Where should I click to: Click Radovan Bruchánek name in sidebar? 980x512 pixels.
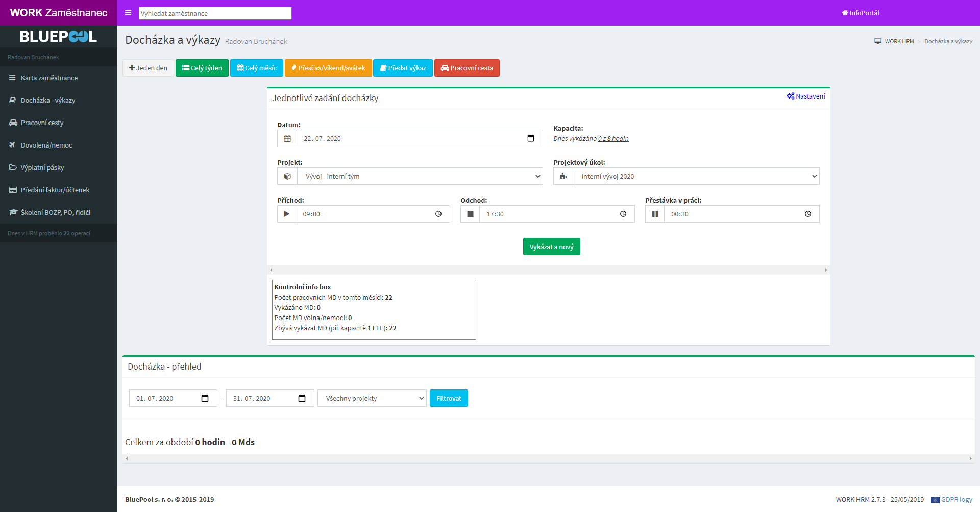33,57
